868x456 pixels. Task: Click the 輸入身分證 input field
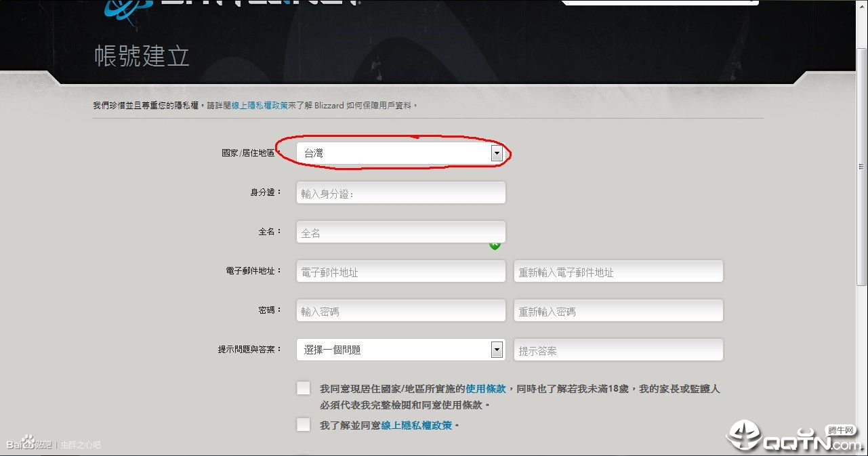tap(401, 192)
